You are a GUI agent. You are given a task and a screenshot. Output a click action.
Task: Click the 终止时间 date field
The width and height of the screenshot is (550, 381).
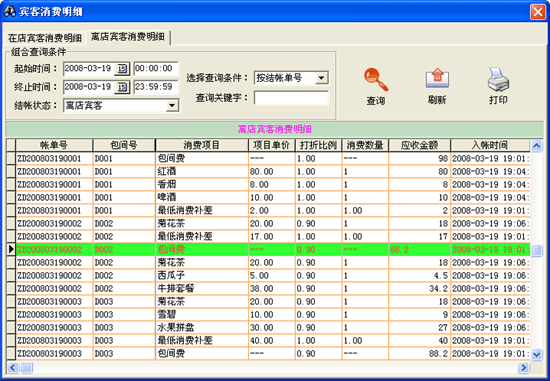89,87
